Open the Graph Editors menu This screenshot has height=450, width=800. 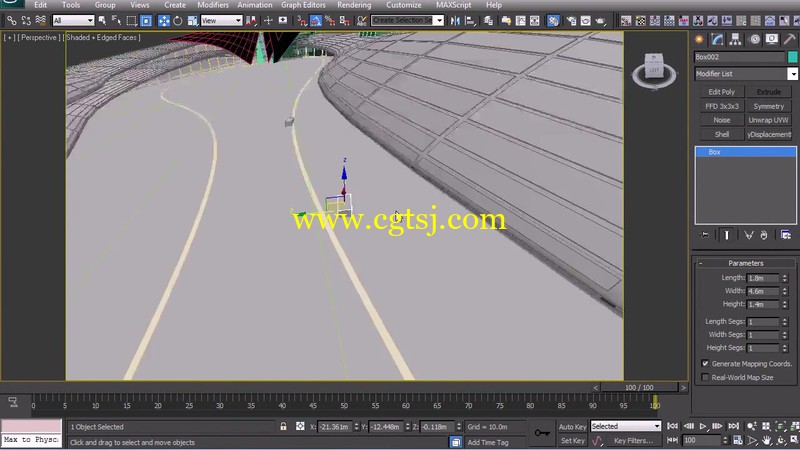pos(303,5)
